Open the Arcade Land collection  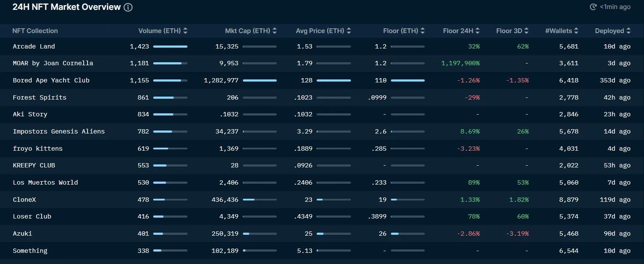[34, 46]
